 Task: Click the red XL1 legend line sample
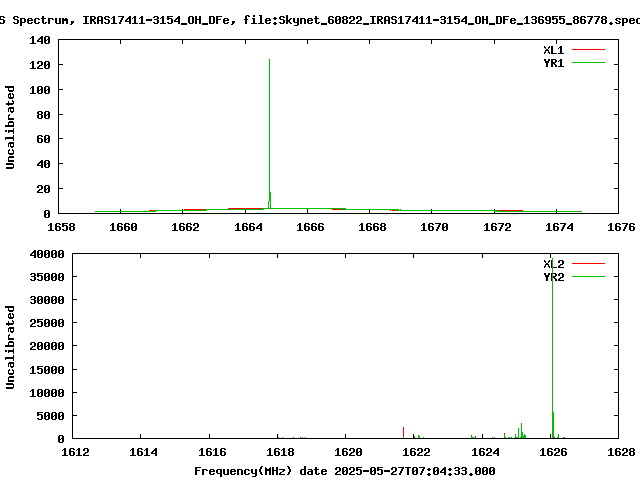click(x=588, y=50)
